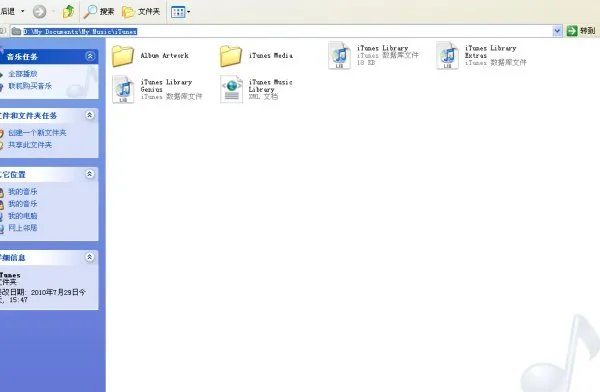The width and height of the screenshot is (600, 392).
Task: Select the 'iTunes Music Library' file name
Action: click(271, 86)
